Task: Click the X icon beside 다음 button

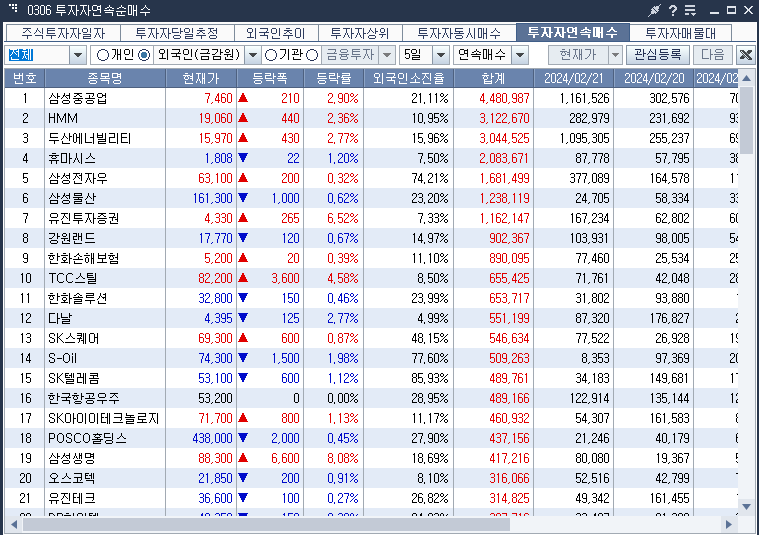Action: click(745, 55)
